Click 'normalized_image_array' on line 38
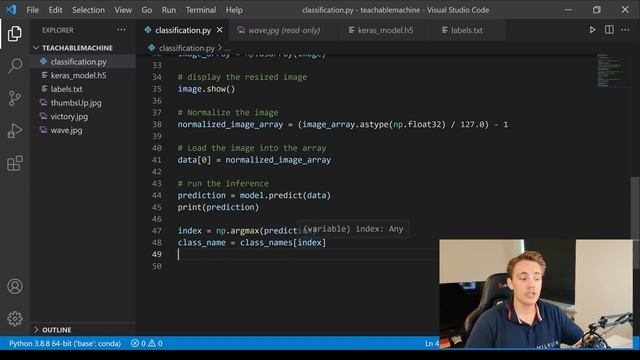 pyautogui.click(x=230, y=124)
